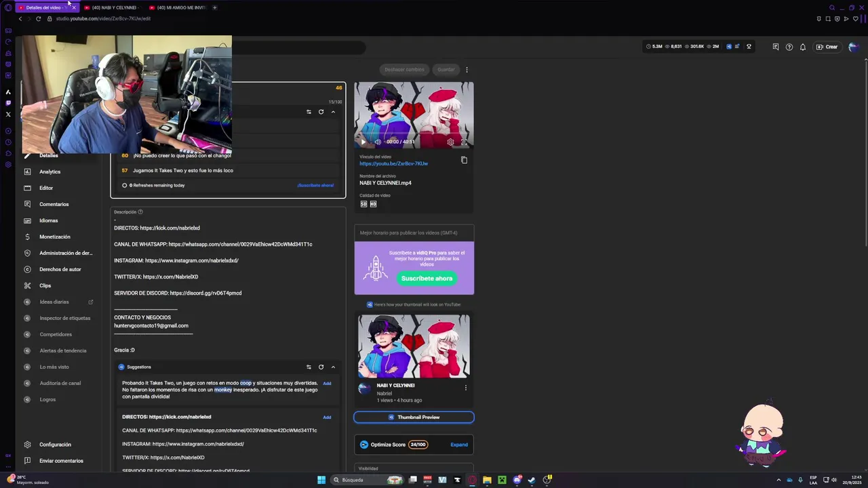Open the Monetización dollar icon

coord(27,237)
